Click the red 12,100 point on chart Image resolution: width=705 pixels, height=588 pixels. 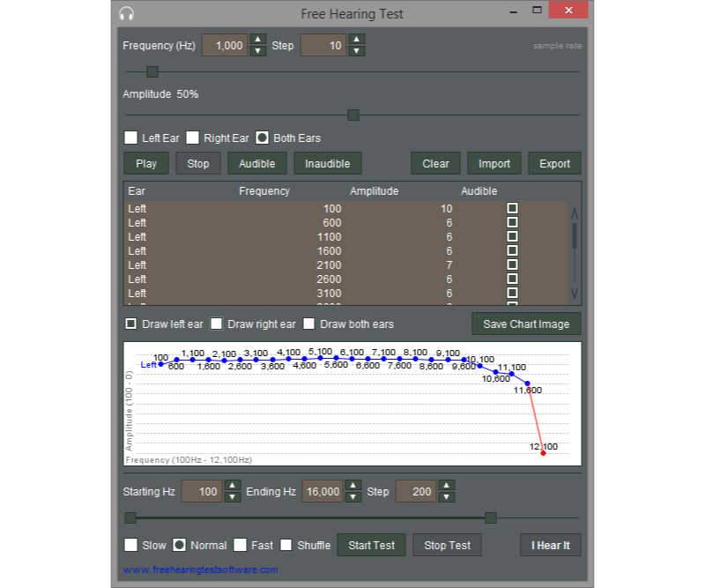tap(543, 453)
